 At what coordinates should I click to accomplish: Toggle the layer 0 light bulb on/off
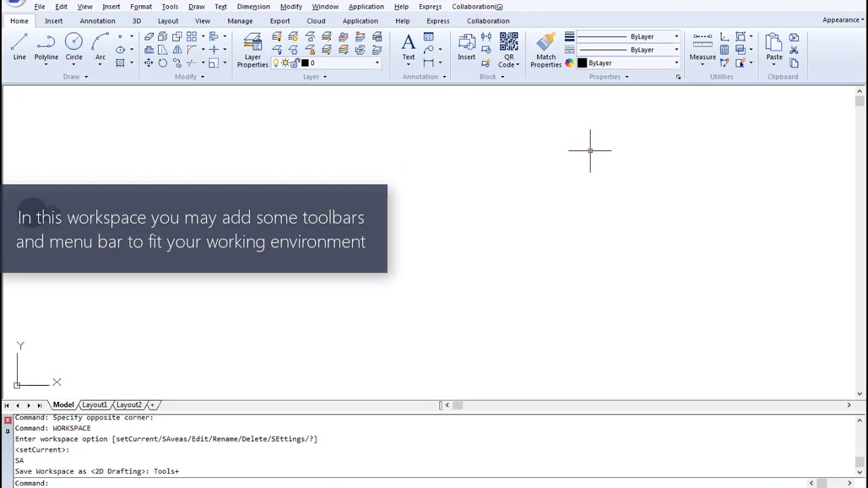click(276, 63)
